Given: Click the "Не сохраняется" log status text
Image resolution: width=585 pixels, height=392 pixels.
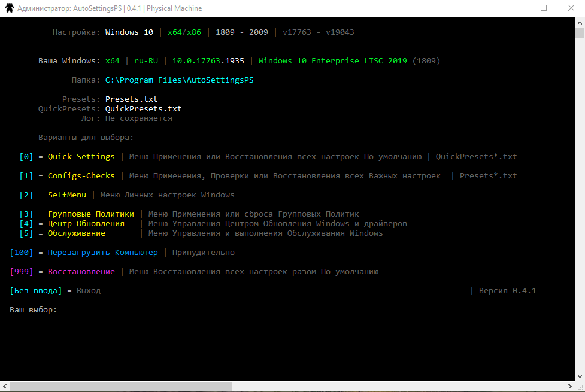Looking at the screenshot, I should pyautogui.click(x=138, y=118).
